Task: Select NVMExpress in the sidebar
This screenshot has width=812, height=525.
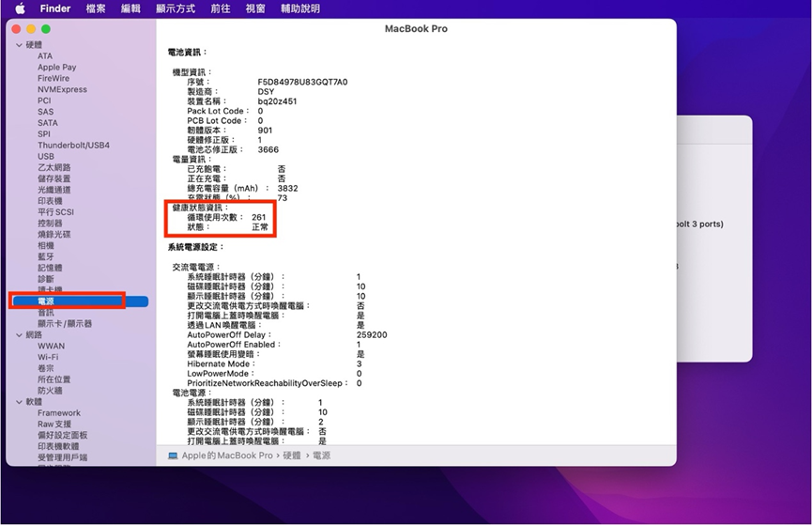Action: tap(62, 89)
